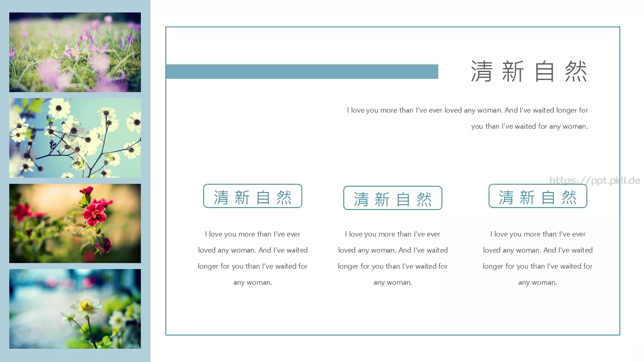Viewport: 644px width, 362px height.
Task: Click the subtitle paragraph under the title
Action: 467,118
